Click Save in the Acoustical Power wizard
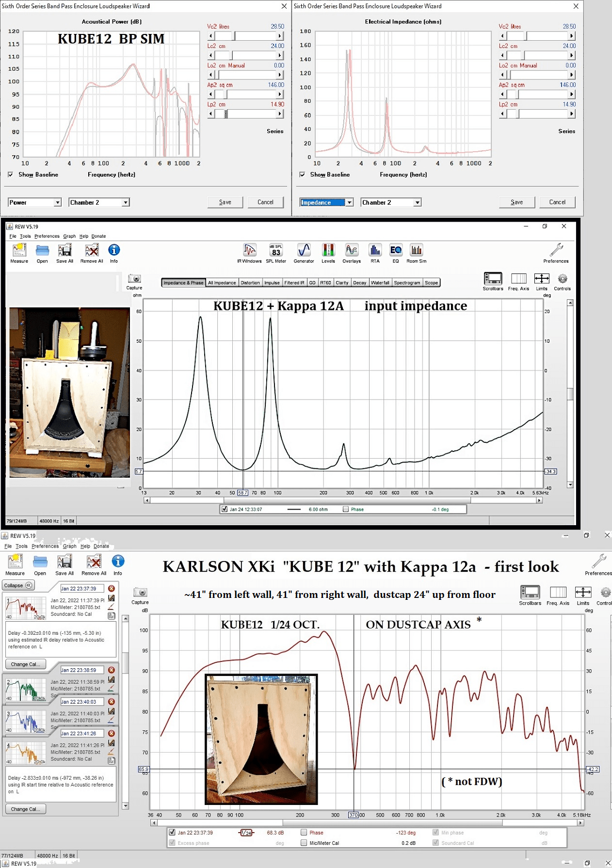This screenshot has height=868, width=612. point(225,202)
